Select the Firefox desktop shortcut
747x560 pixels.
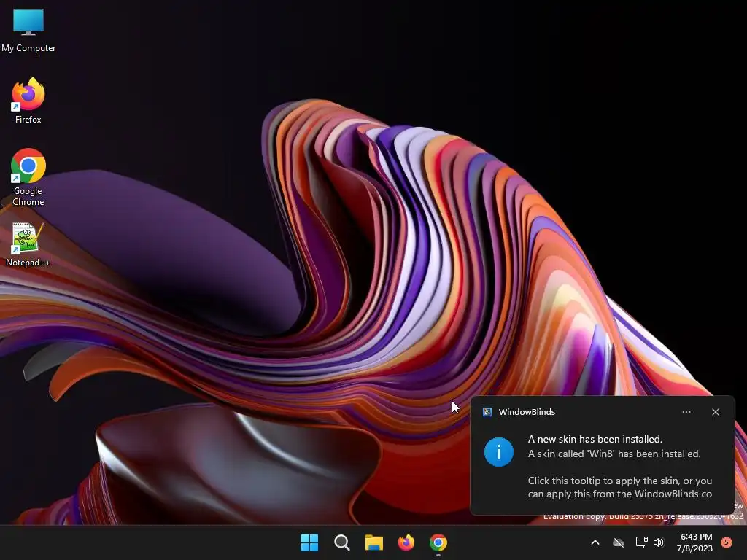(28, 101)
